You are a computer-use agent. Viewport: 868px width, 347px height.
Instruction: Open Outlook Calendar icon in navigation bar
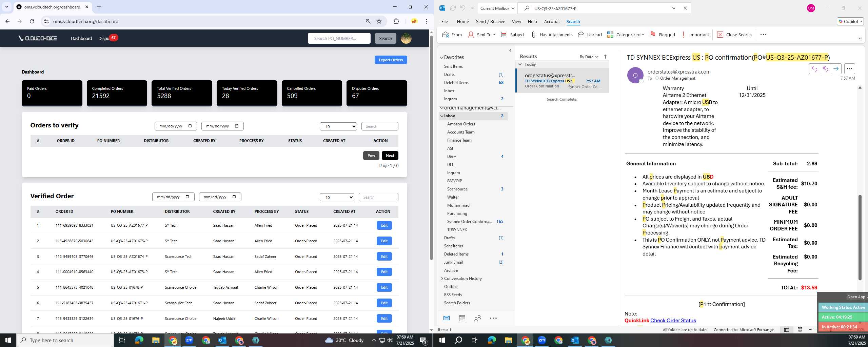462,318
